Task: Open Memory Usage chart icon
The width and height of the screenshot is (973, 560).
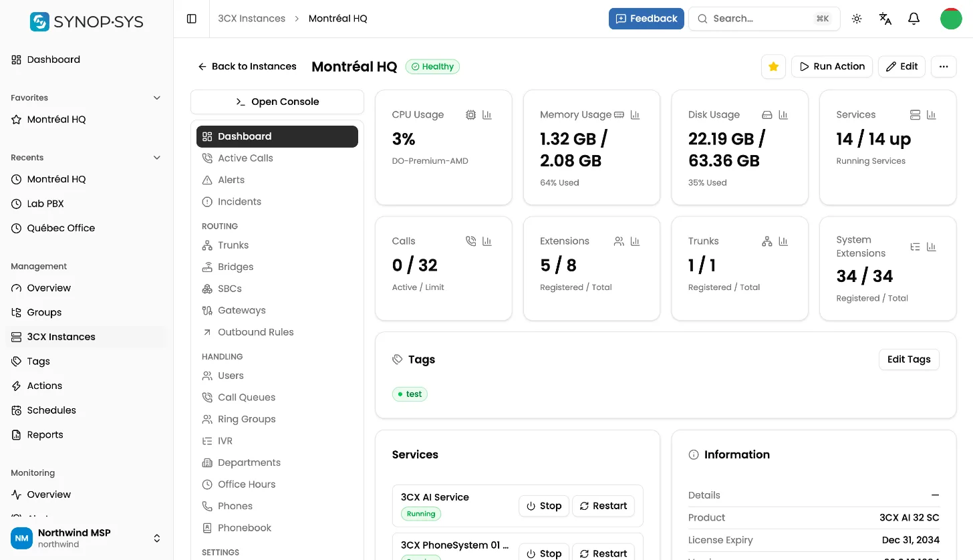Action: click(x=635, y=115)
